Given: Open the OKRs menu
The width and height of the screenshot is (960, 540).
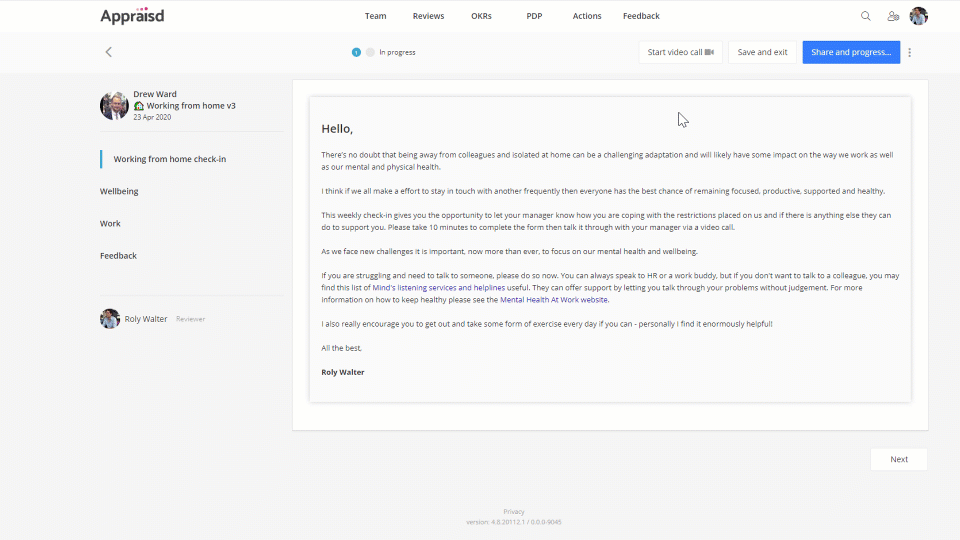Looking at the screenshot, I should pyautogui.click(x=481, y=16).
